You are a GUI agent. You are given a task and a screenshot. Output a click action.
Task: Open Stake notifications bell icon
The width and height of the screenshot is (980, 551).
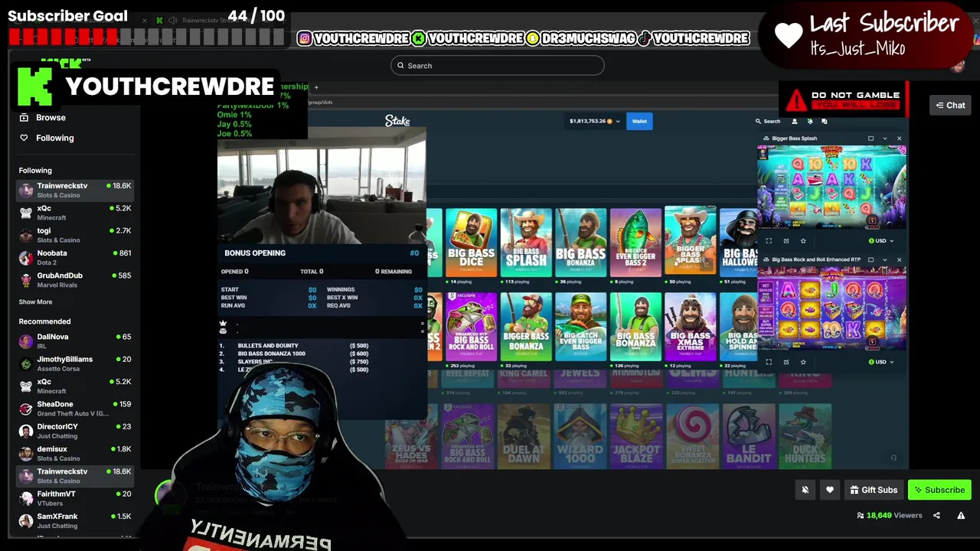809,121
